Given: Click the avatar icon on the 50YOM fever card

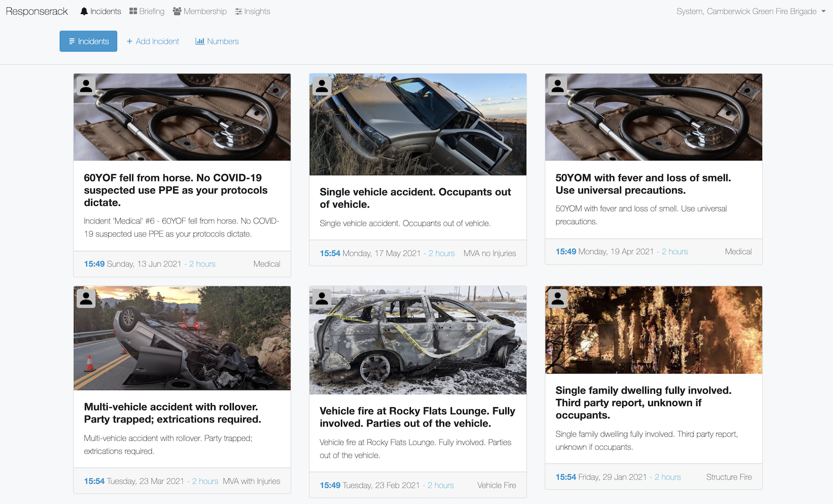Looking at the screenshot, I should [x=557, y=86].
